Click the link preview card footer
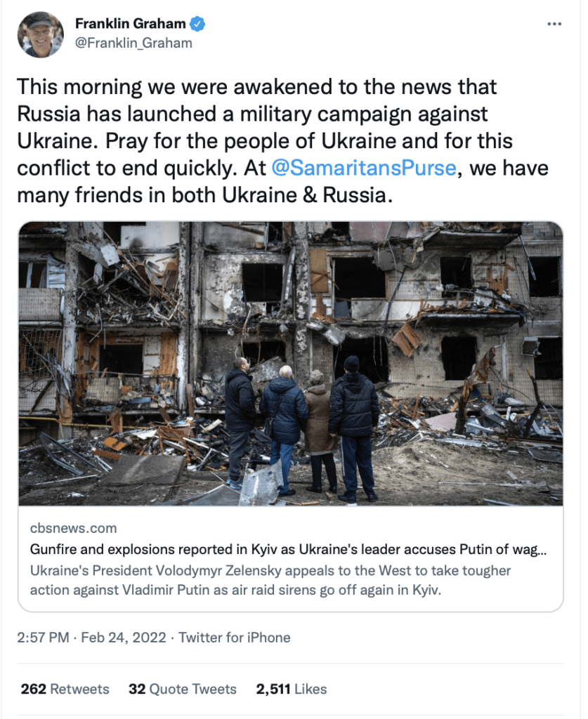 tap(291, 558)
